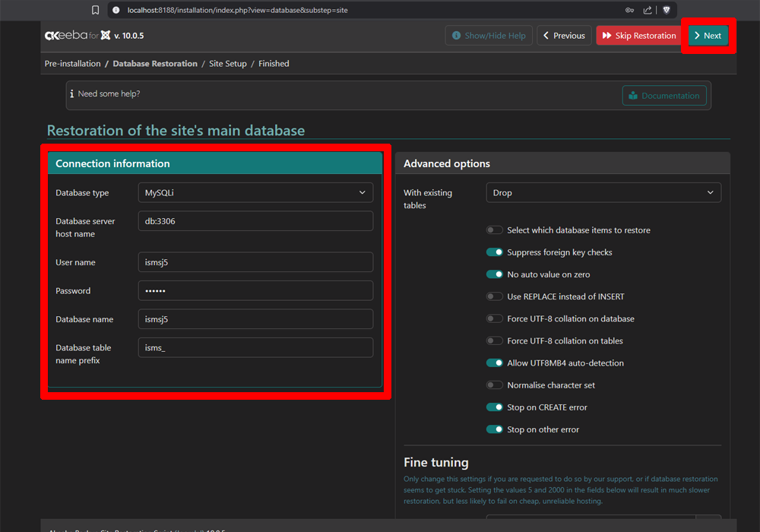
Task: Select the Site Setup breadcrumb step
Action: [x=228, y=64]
